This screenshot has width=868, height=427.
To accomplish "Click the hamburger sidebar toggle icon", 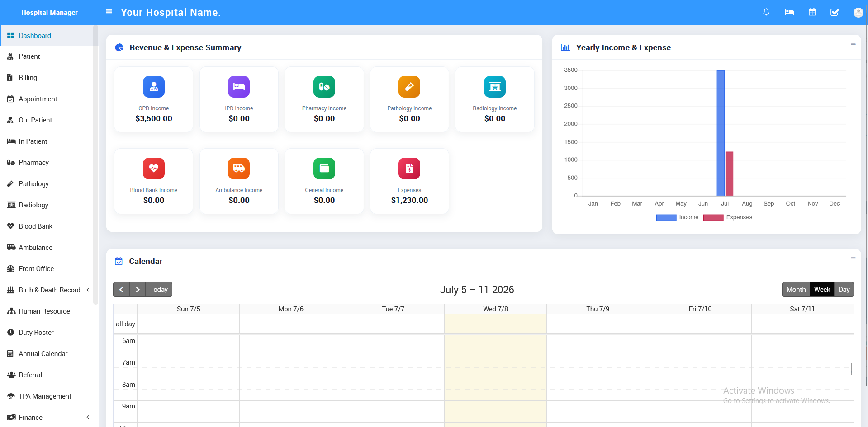I will (x=109, y=12).
